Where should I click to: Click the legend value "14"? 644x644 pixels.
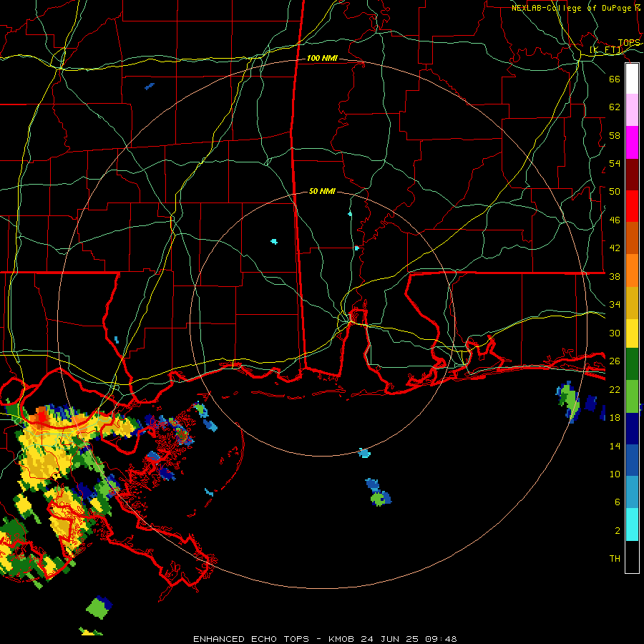615,446
